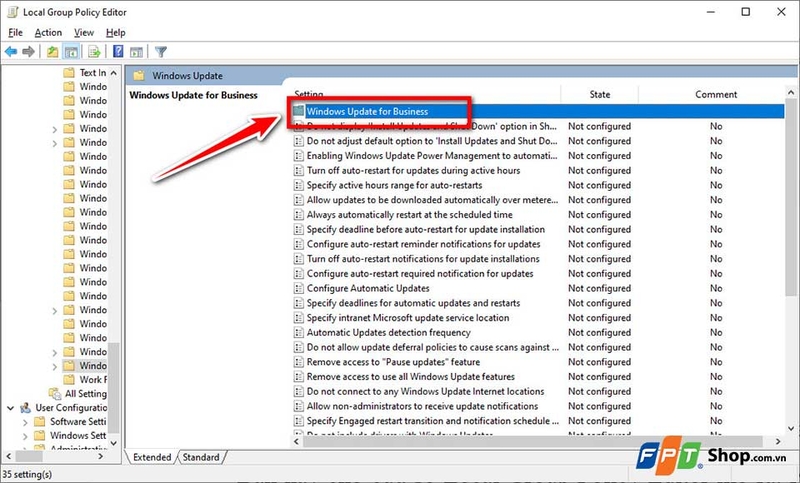Select 'Configure auto-restart reminder notifications for updates'
The image size is (800, 483).
(423, 244)
